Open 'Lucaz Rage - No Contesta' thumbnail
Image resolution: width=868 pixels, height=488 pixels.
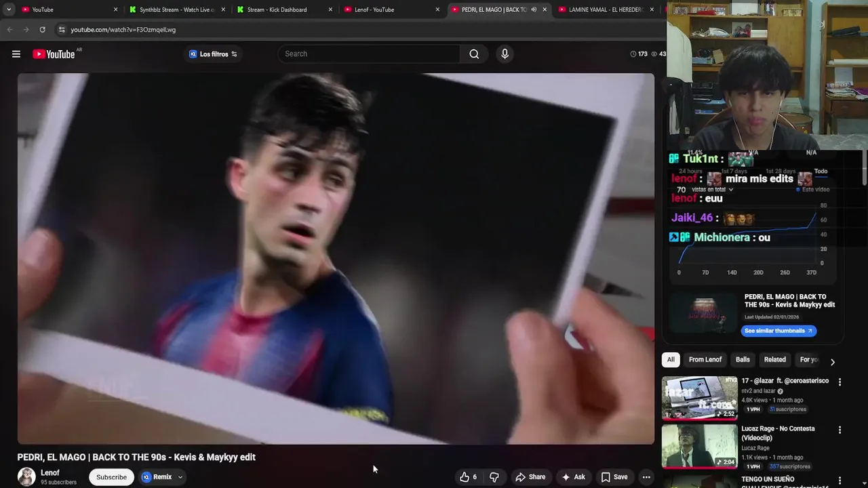point(699,446)
